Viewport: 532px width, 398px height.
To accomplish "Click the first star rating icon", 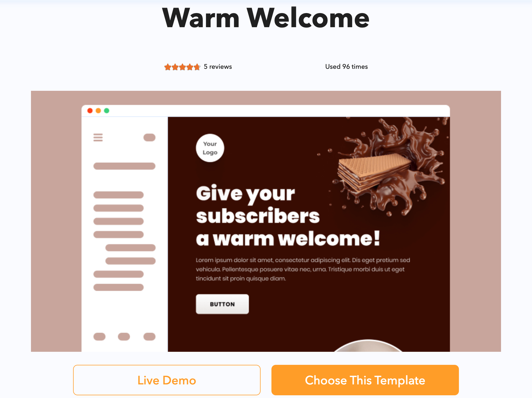I will pyautogui.click(x=168, y=67).
